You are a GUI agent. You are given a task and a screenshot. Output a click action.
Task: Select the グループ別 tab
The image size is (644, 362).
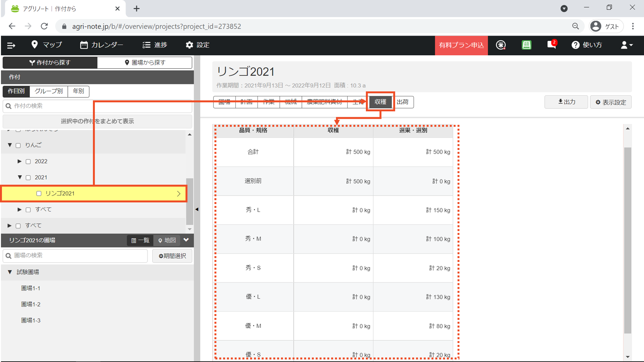pyautogui.click(x=49, y=91)
